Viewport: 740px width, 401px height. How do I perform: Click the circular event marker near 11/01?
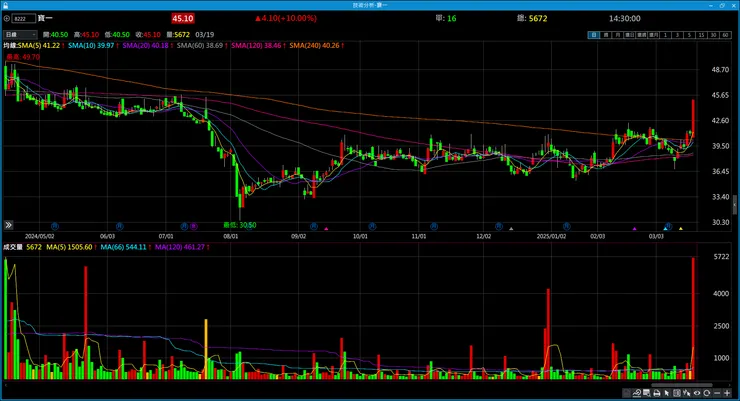coord(434,226)
